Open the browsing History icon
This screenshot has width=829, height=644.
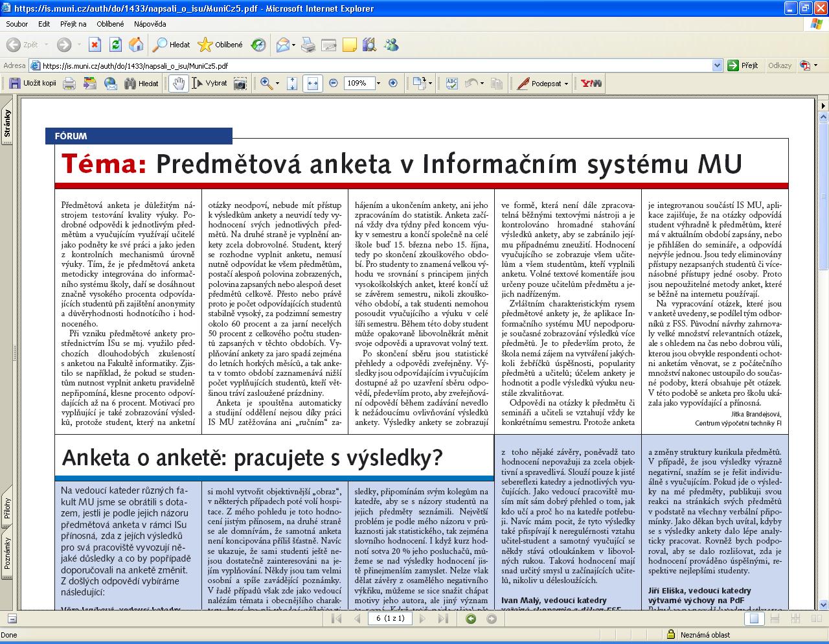tap(258, 45)
